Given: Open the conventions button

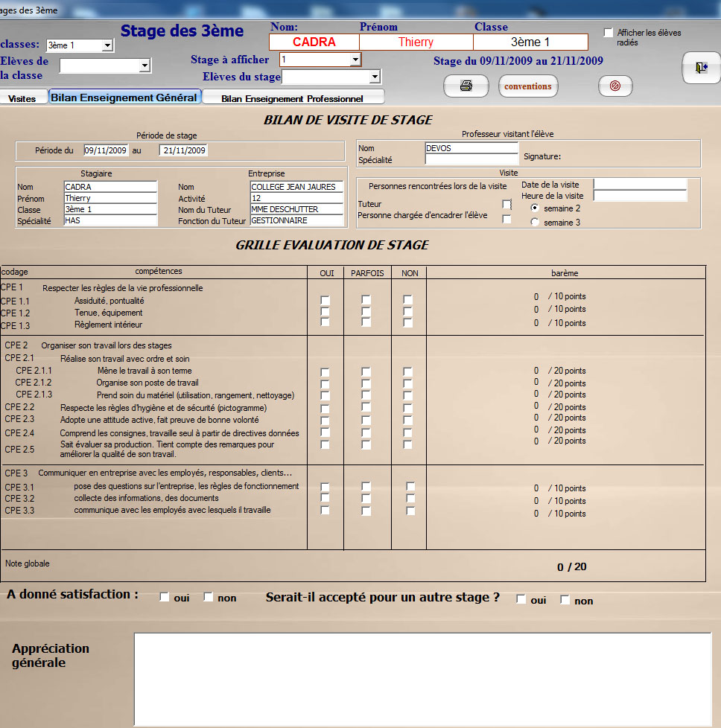Looking at the screenshot, I should [528, 86].
